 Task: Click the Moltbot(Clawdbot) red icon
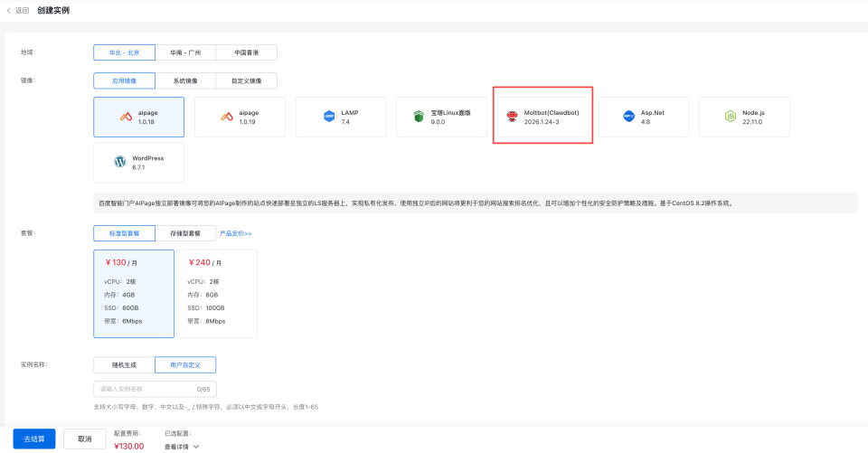tap(512, 117)
